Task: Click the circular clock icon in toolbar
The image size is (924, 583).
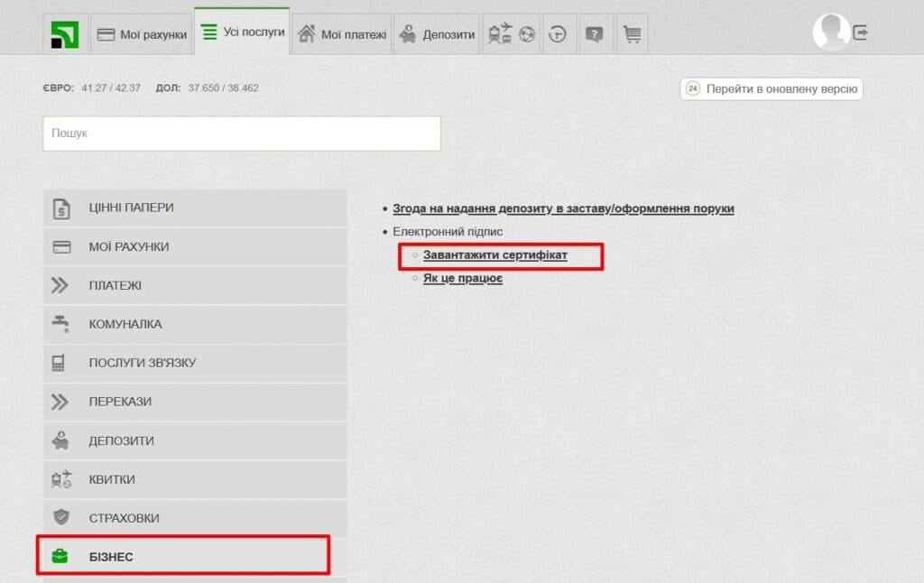Action: coord(559,34)
